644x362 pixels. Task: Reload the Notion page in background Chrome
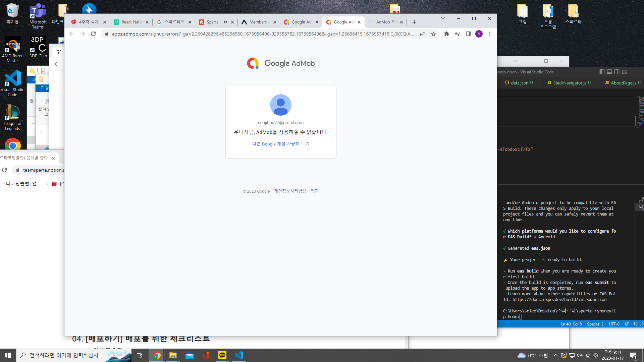coord(5,170)
